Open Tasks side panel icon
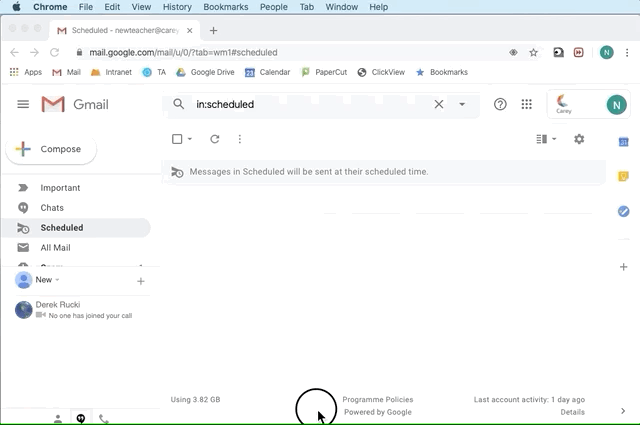Viewport: 640px width, 425px height. [x=623, y=211]
